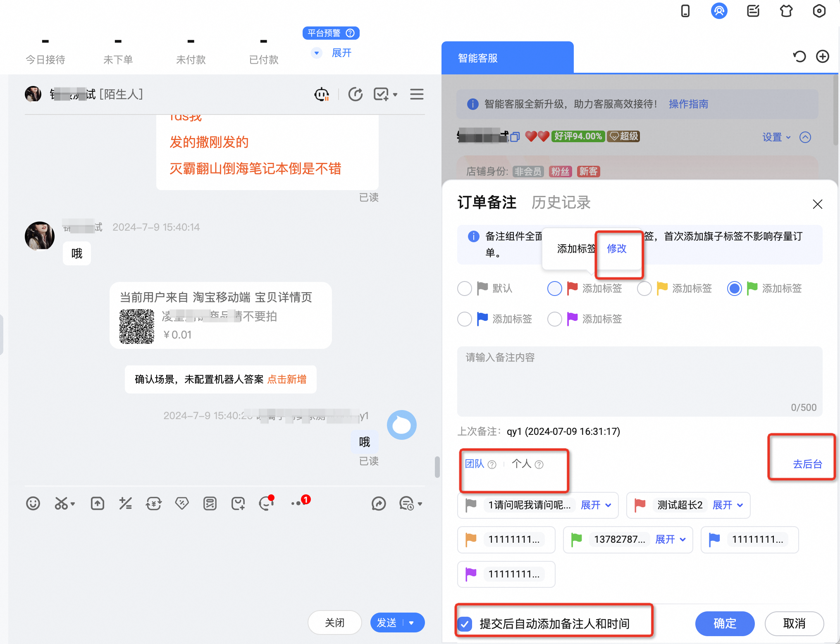This screenshot has width=840, height=644.
Task: Click the 平台预警 badge
Action: (331, 33)
